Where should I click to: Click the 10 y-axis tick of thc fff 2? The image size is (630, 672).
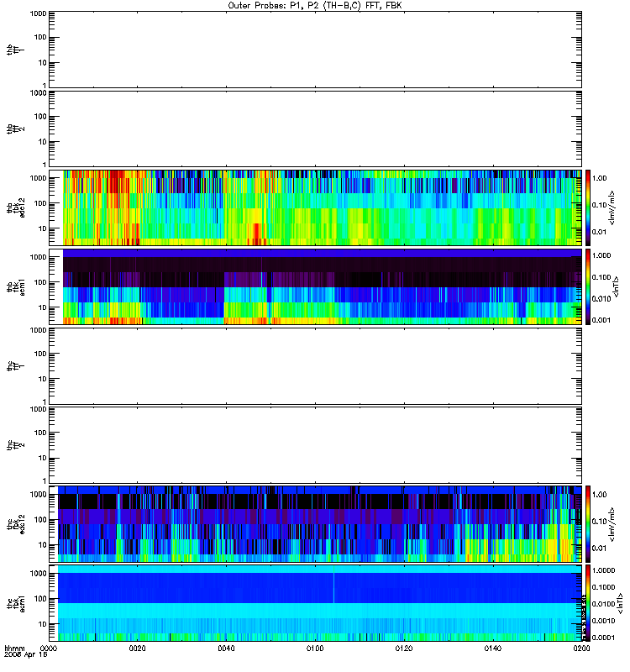pyautogui.click(x=43, y=458)
